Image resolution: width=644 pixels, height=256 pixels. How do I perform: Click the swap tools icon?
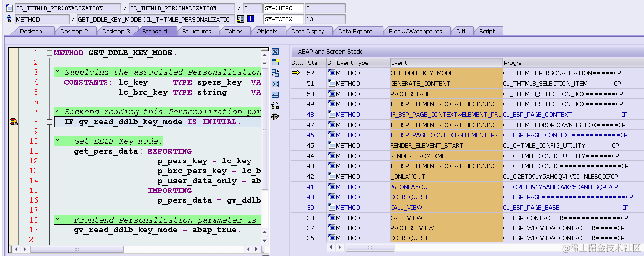pos(275,105)
